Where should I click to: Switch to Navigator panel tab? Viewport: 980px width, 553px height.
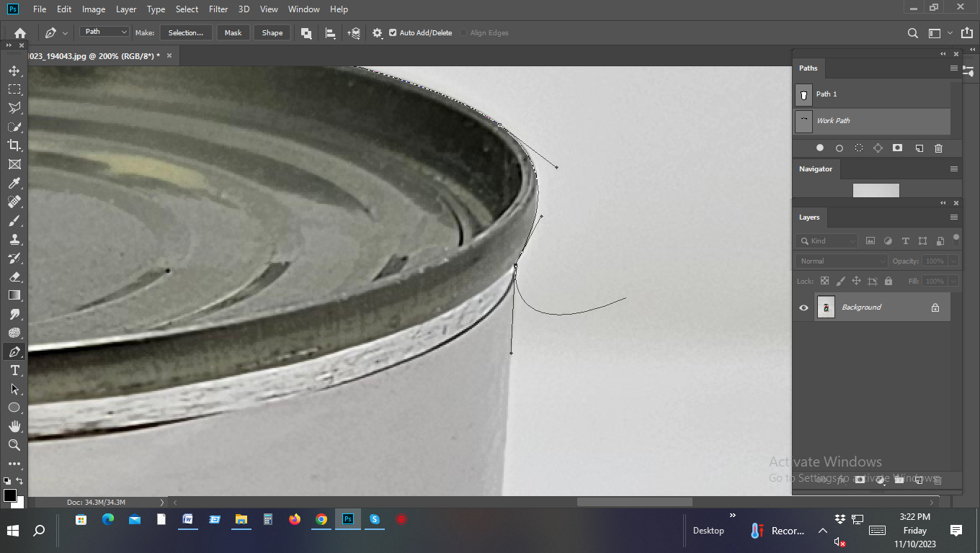(x=816, y=168)
